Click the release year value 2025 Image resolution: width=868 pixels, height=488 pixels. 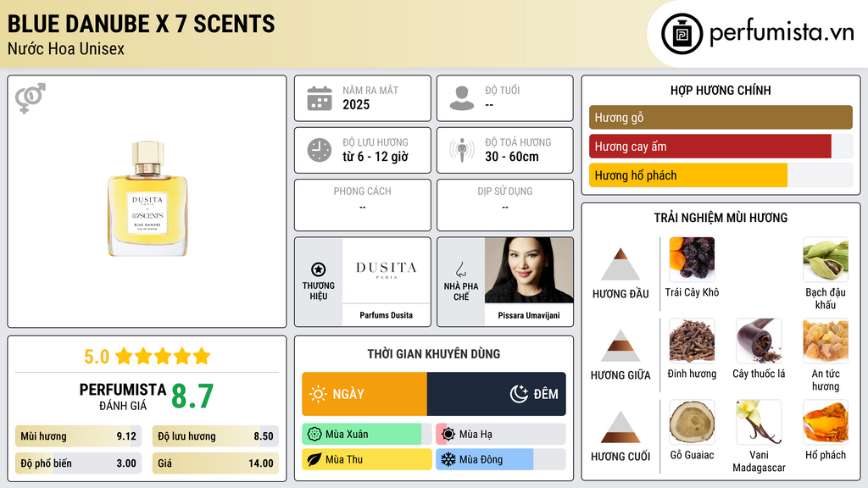(x=356, y=104)
